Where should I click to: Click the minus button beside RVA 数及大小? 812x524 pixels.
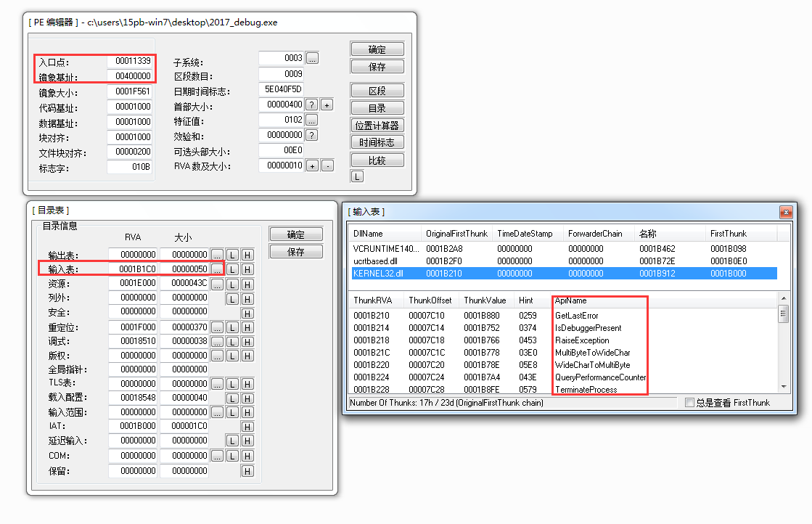[327, 165]
